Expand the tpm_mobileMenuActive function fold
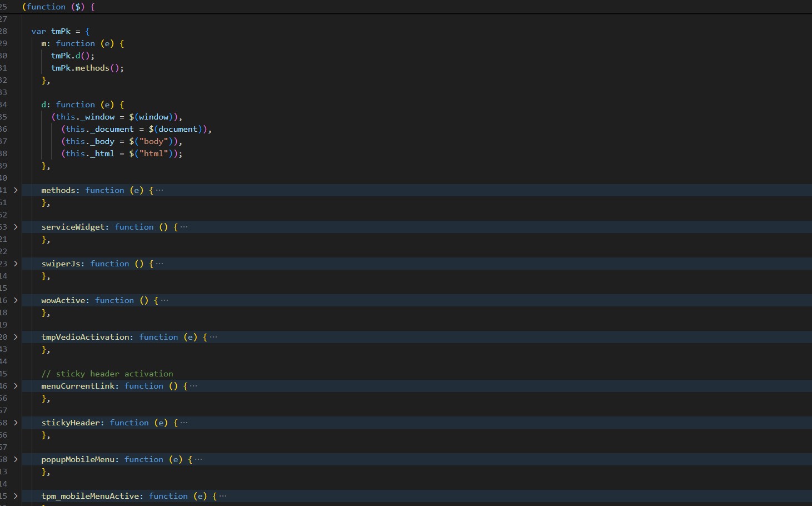Viewport: 812px width, 506px height. point(16,496)
